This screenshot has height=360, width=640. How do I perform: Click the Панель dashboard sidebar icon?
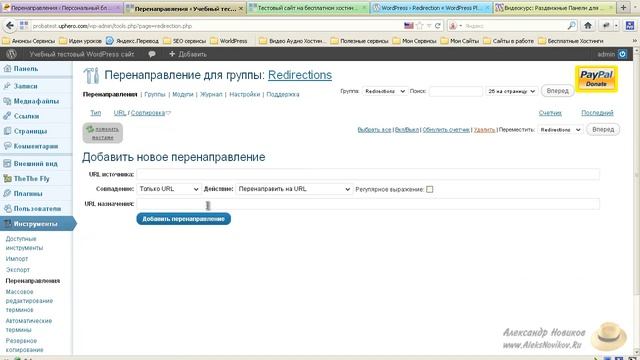click(x=7, y=69)
